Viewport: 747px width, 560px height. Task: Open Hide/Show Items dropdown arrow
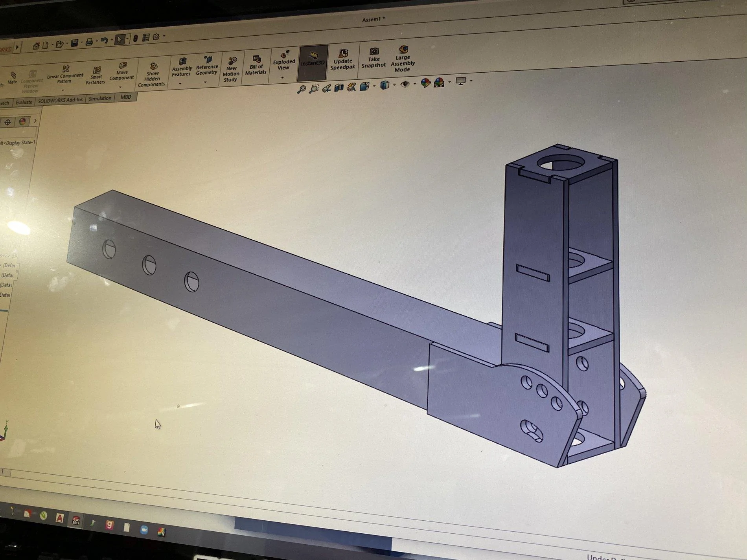(x=415, y=83)
